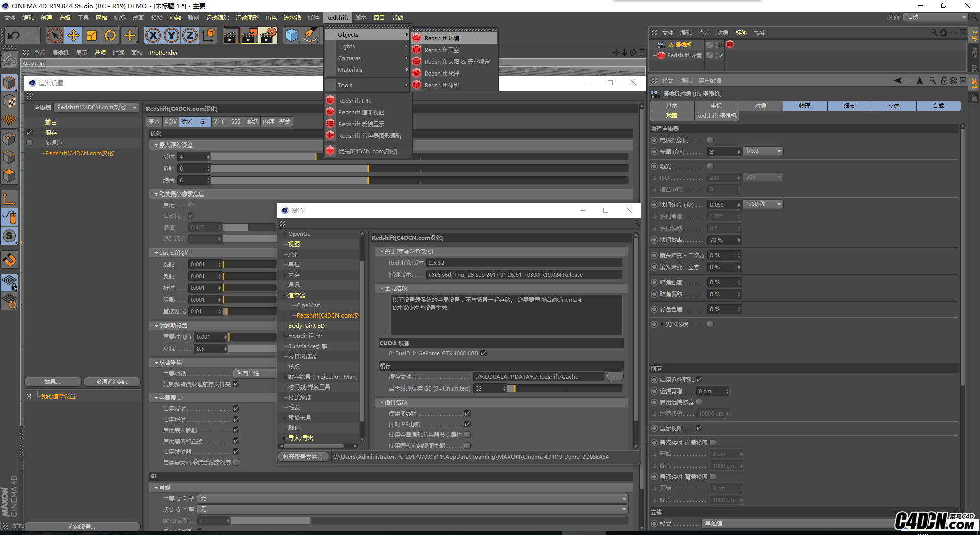The image size is (980, 535).
Task: Toggle the X axis lock
Action: [153, 35]
